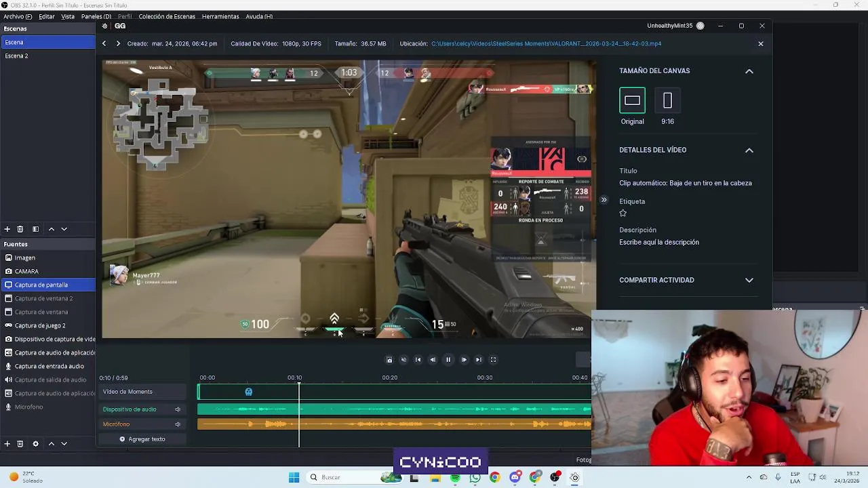Jump to clip end with the skip-forward button
868x488 pixels.
pos(478,360)
